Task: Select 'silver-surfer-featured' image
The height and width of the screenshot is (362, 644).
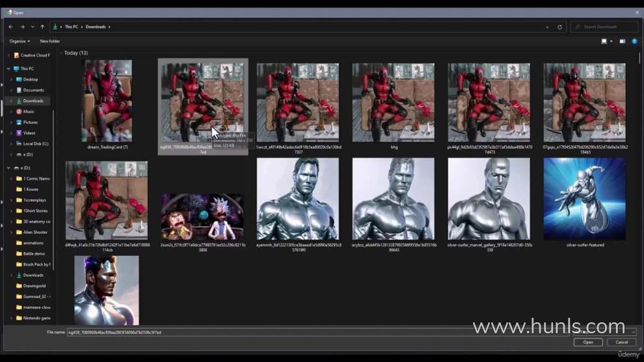Action: (584, 199)
